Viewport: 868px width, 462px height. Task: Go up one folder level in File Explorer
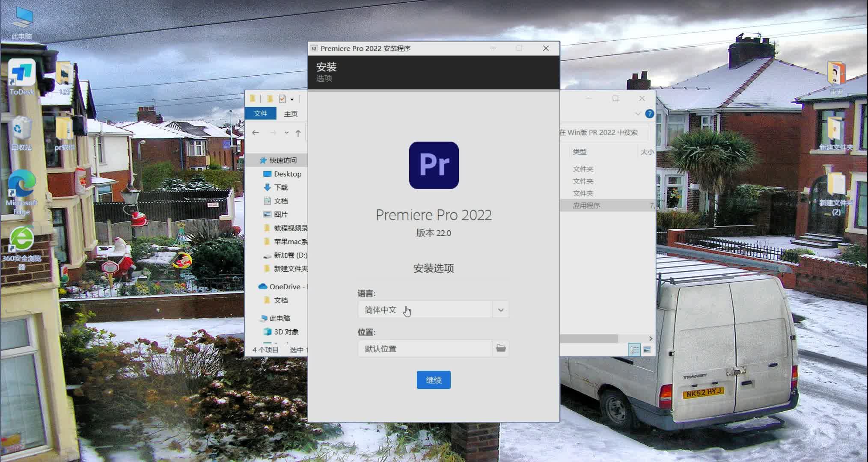(298, 133)
